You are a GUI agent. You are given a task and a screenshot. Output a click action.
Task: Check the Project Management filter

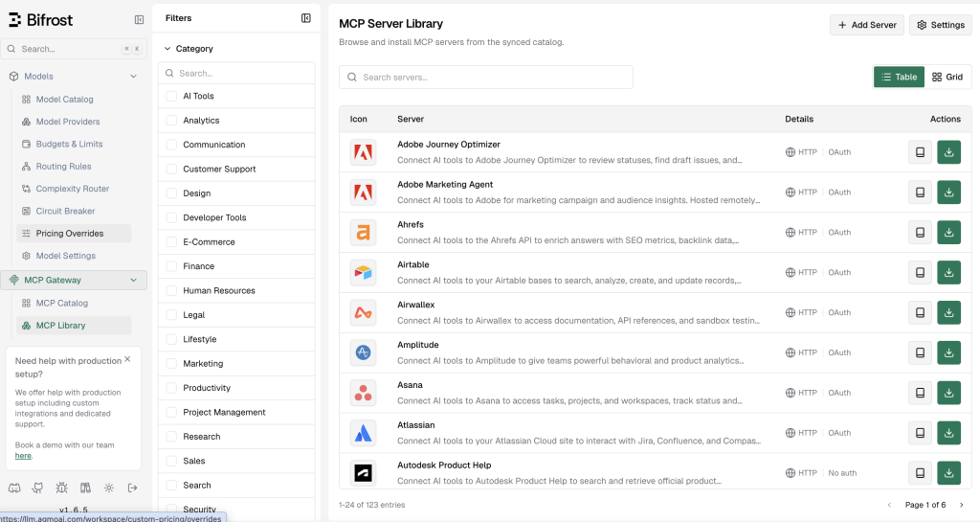(x=171, y=412)
